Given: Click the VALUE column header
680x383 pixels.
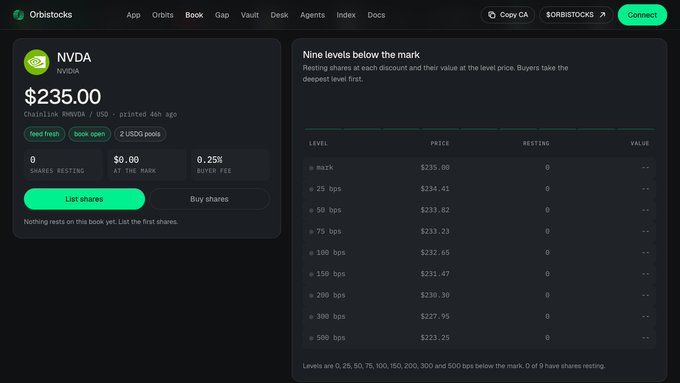Looking at the screenshot, I should (x=640, y=144).
